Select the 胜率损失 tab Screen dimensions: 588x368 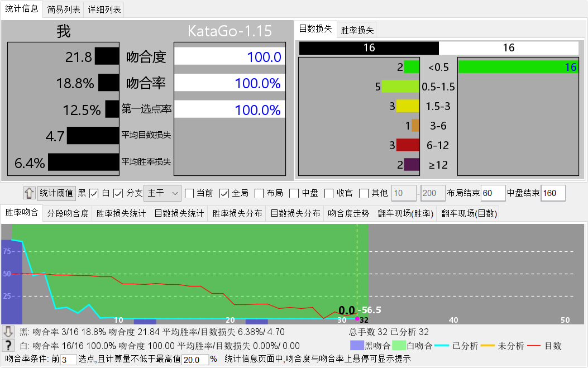tap(357, 30)
